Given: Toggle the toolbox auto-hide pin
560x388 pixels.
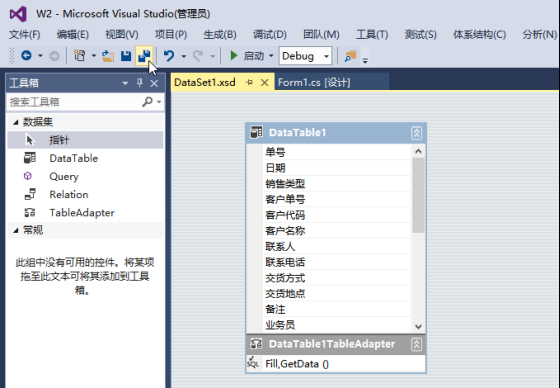Looking at the screenshot, I should click(x=140, y=83).
